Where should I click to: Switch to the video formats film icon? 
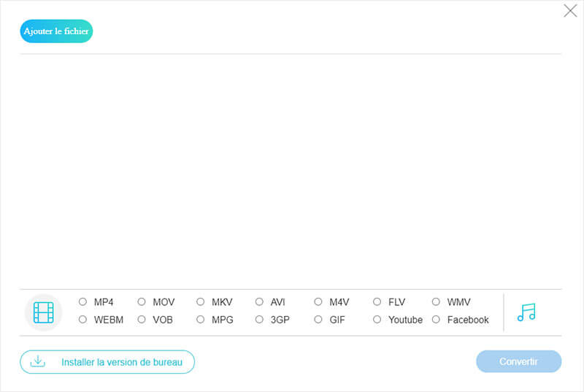44,312
